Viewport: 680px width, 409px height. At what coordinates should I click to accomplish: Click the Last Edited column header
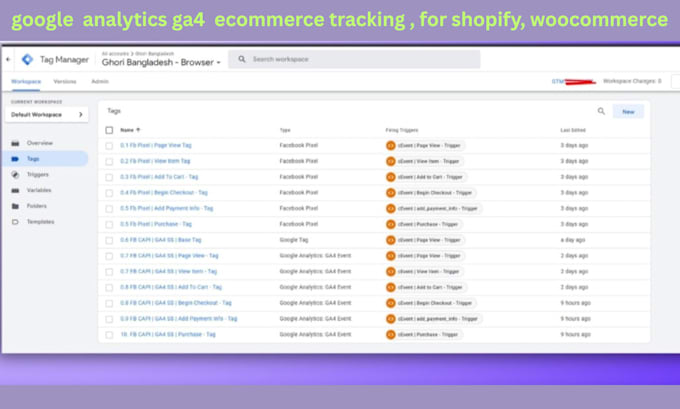(573, 130)
